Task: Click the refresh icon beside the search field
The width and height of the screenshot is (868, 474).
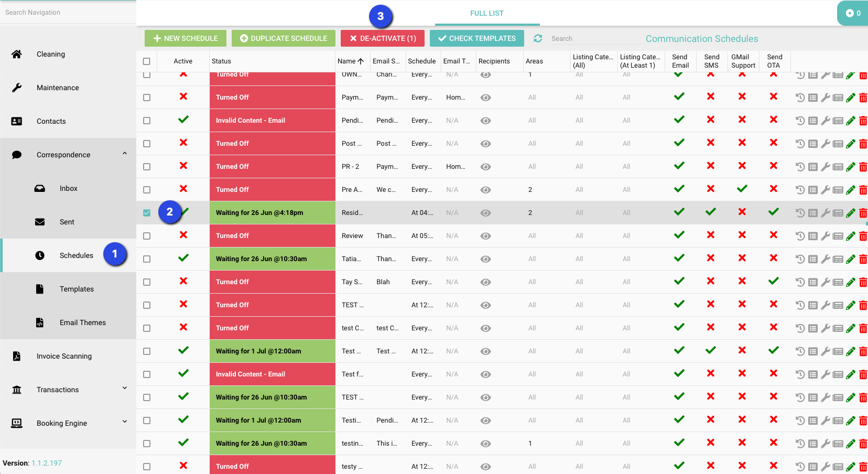Action: pyautogui.click(x=538, y=38)
